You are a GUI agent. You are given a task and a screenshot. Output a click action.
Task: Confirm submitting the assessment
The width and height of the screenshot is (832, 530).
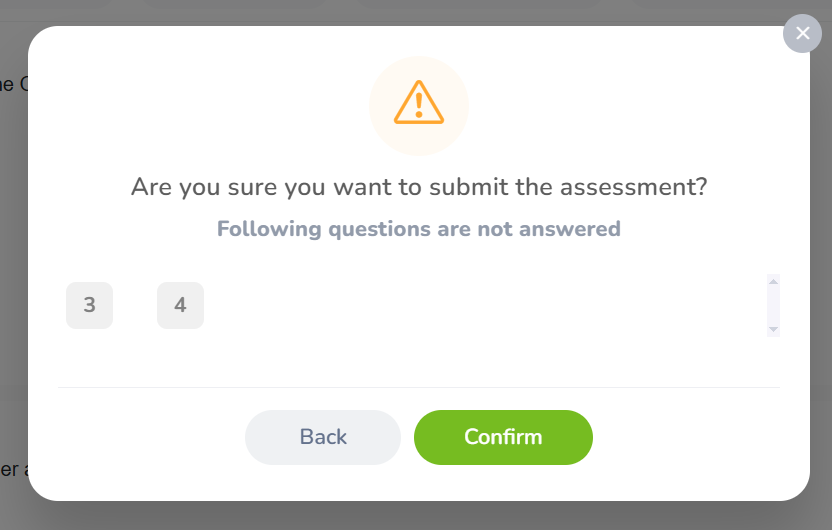tap(503, 437)
